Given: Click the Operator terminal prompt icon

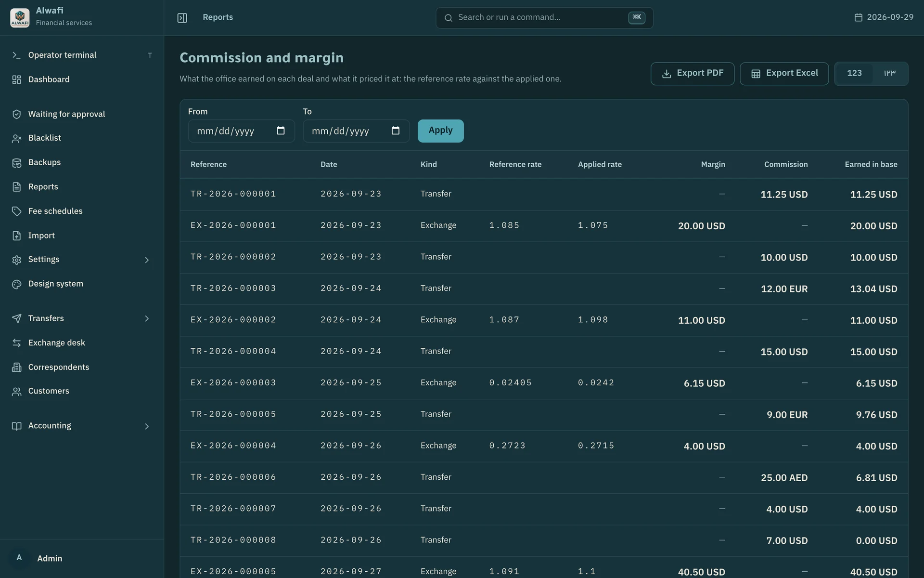Looking at the screenshot, I should click(x=16, y=55).
